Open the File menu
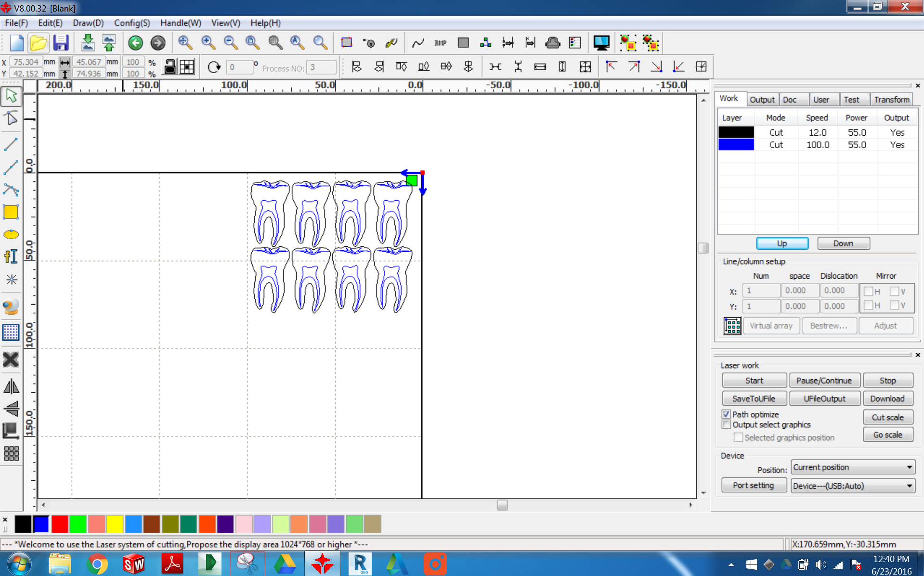This screenshot has width=924, height=576. 16,23
